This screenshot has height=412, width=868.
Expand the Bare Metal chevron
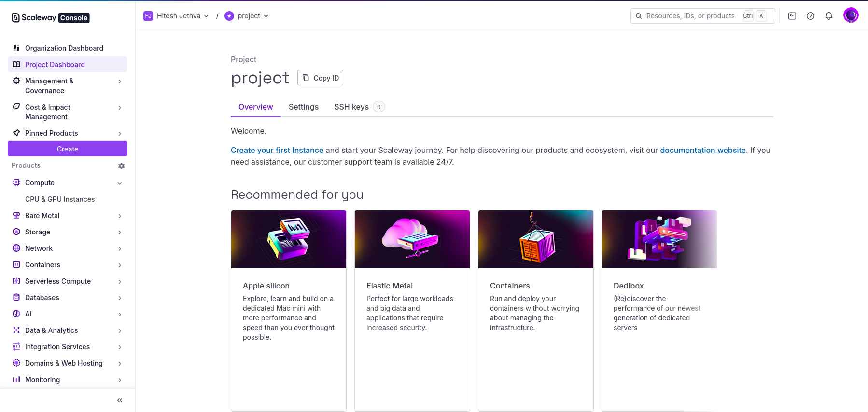tap(120, 216)
